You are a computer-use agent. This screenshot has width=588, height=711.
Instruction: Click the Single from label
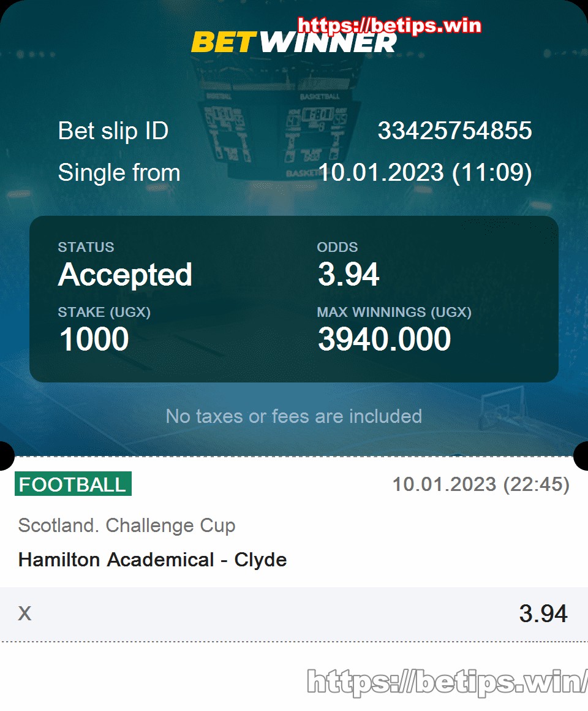point(119,173)
